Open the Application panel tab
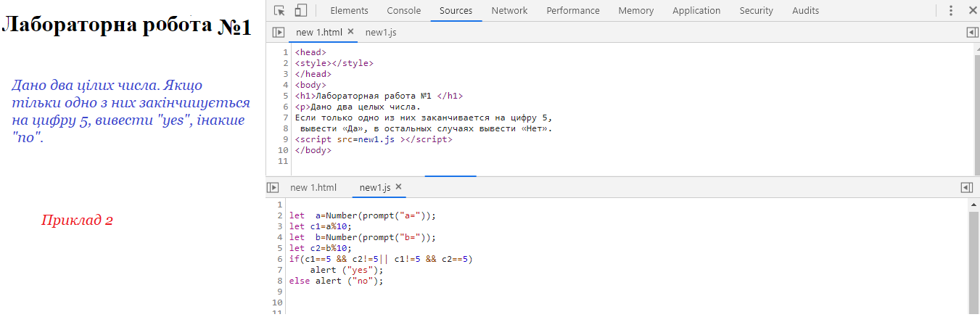This screenshot has height=317, width=980. (696, 11)
